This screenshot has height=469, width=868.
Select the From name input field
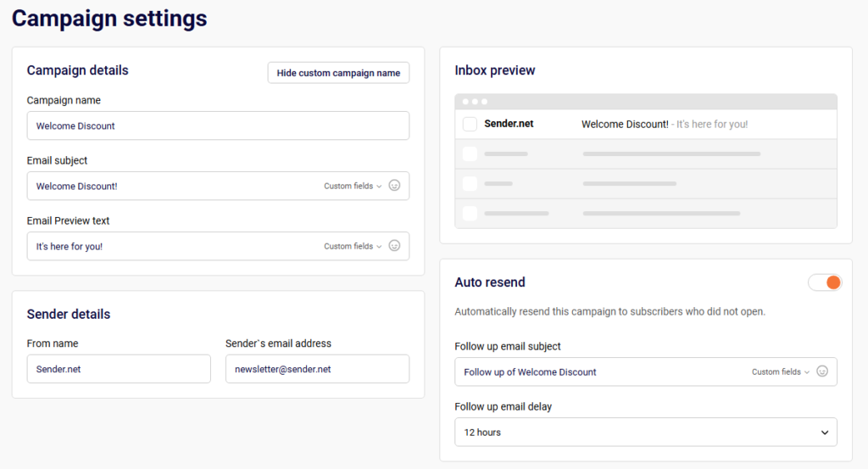tap(119, 369)
